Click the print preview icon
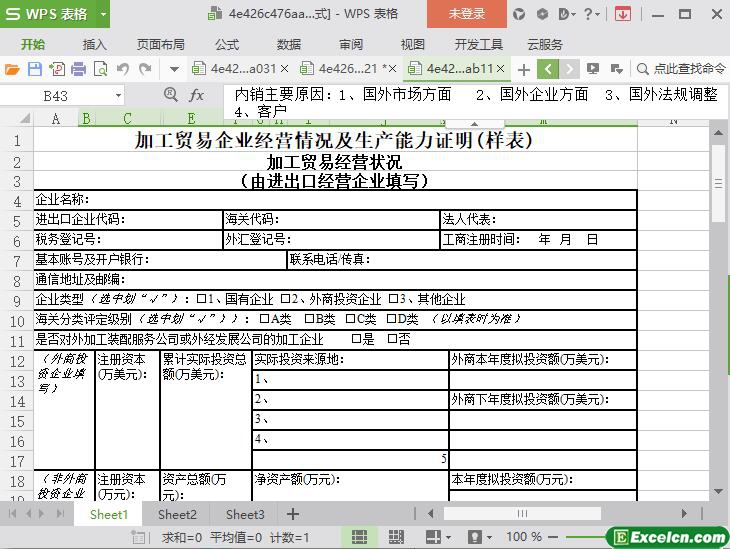Screen dimensions: 730x549 [100, 69]
